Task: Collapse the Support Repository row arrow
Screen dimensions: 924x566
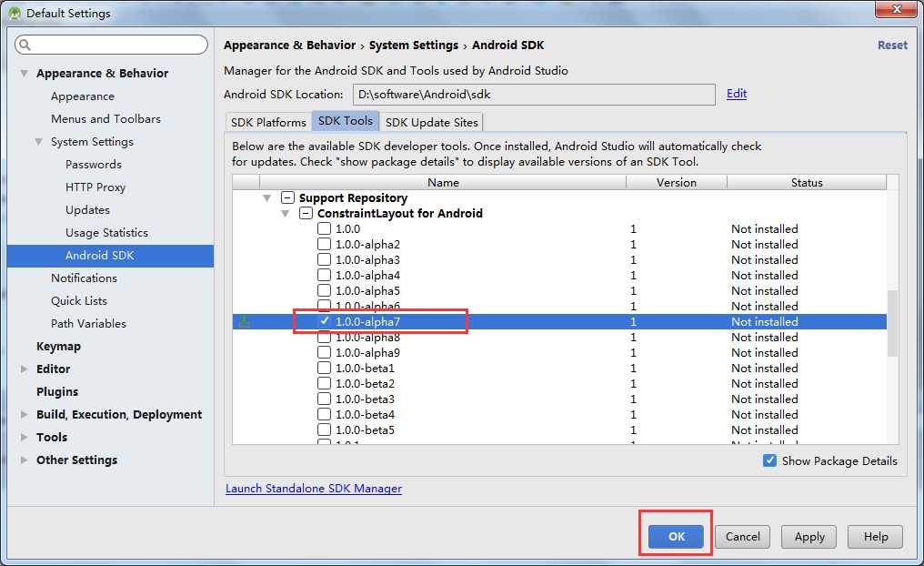Action: pyautogui.click(x=267, y=198)
